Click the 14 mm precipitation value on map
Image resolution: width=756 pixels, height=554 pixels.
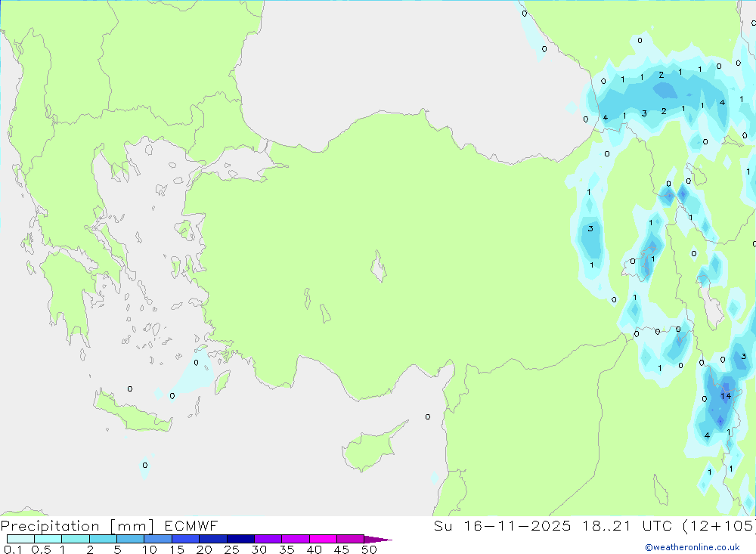pyautogui.click(x=726, y=396)
